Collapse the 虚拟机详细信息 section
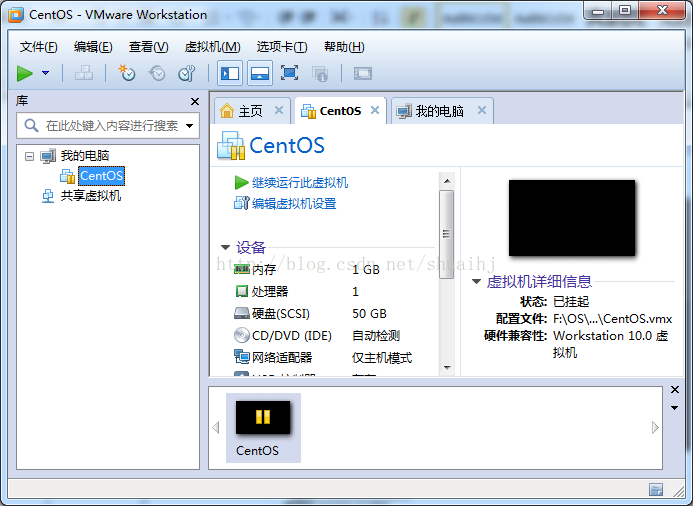Viewport: 693px width, 506px height. (x=476, y=282)
